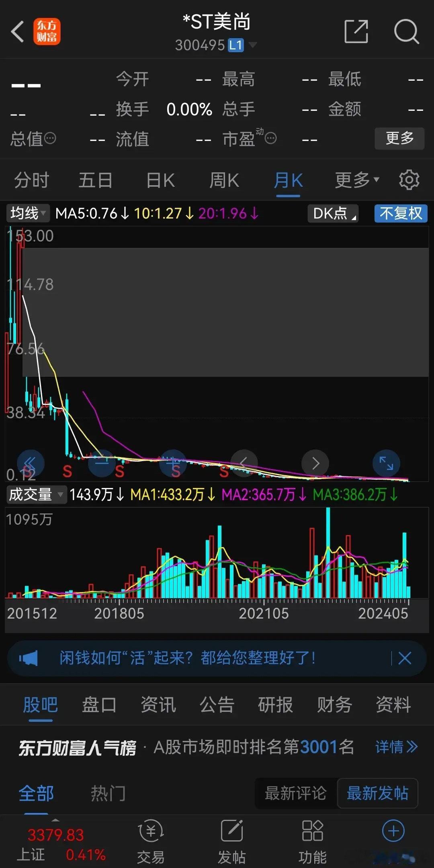Open the 财务 tab
Image resolution: width=434 pixels, height=868 pixels.
pos(334,705)
